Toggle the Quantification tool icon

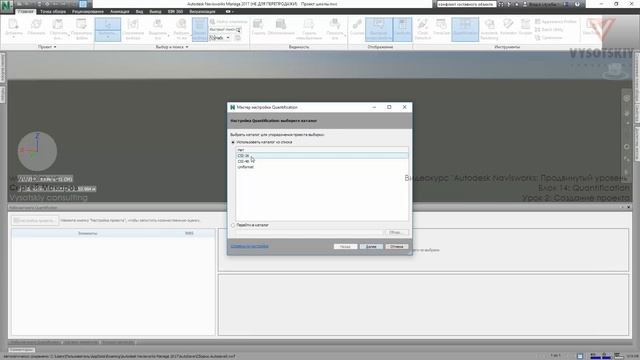(465, 29)
